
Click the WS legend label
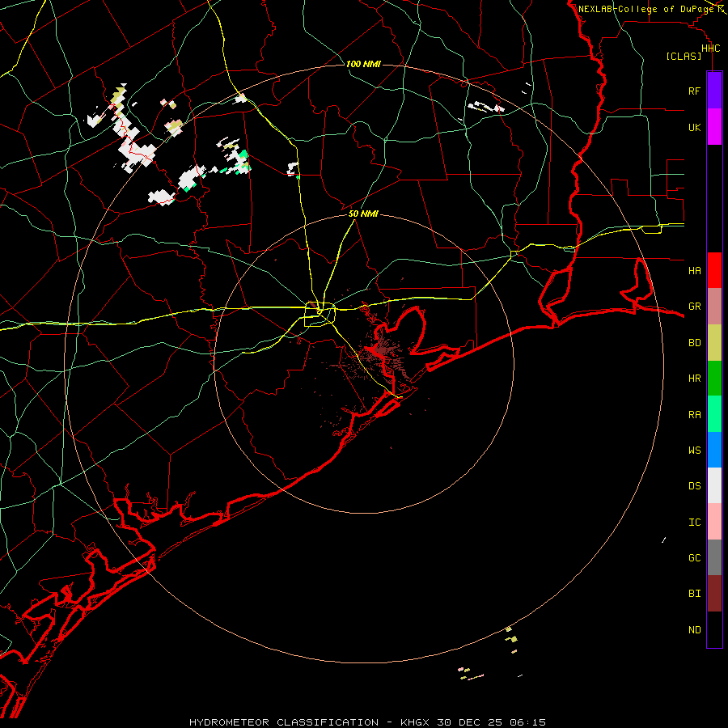(694, 450)
